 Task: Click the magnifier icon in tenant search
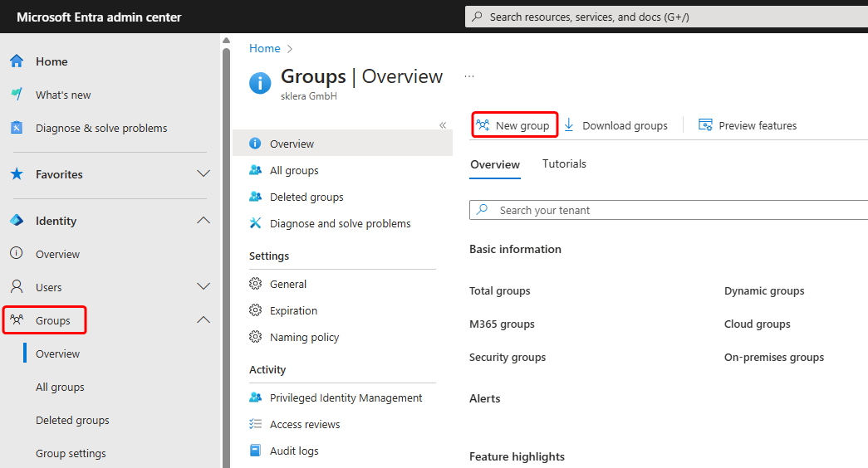[482, 210]
